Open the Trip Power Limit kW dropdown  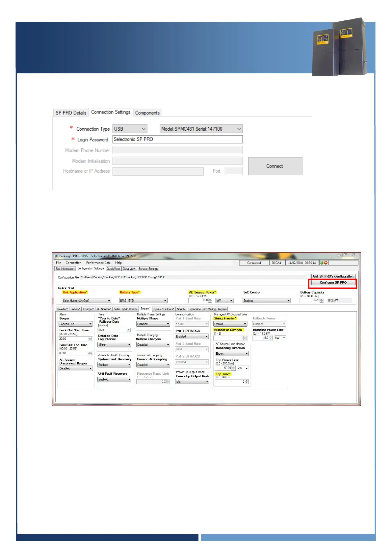tap(243, 368)
